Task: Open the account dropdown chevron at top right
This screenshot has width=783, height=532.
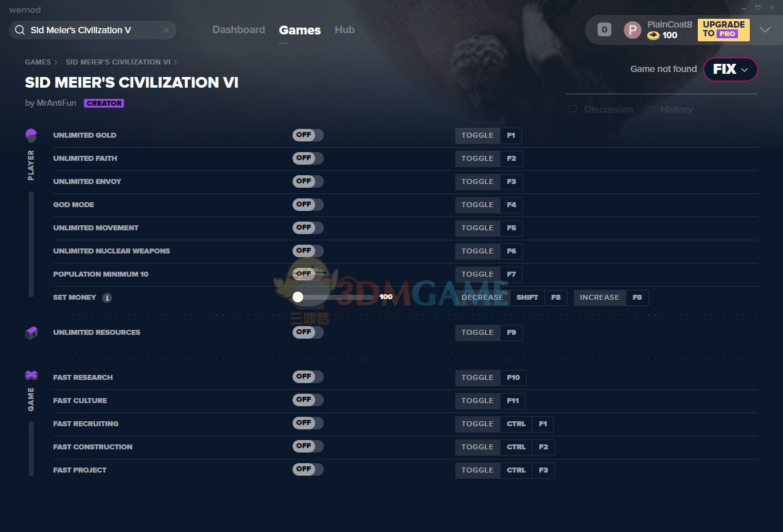Action: coord(765,29)
